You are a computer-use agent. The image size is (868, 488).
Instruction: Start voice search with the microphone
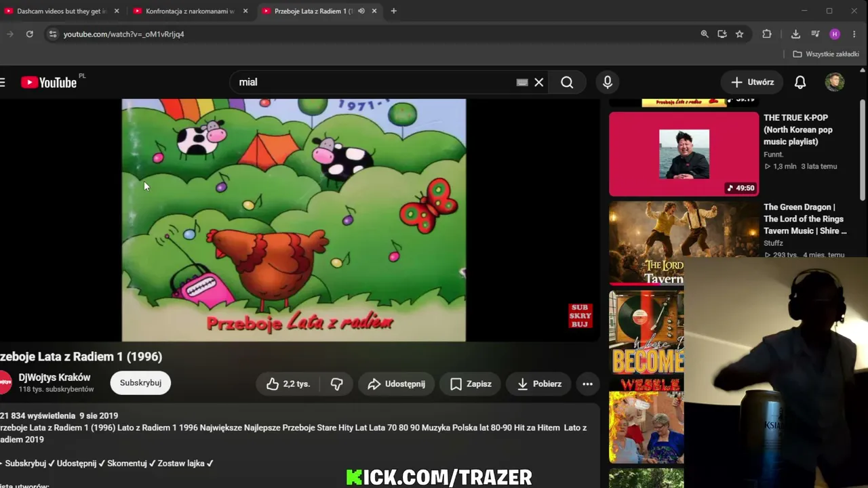click(x=608, y=82)
